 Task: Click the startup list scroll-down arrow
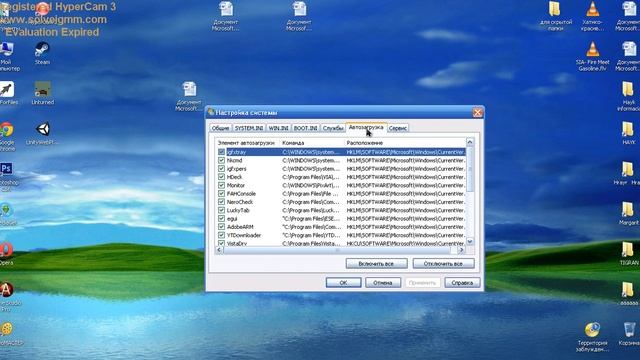coord(470,242)
